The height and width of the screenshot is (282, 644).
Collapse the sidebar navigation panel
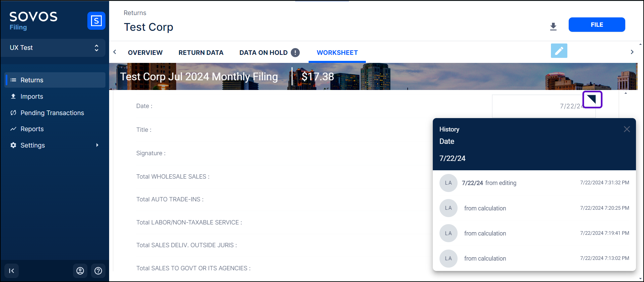click(12, 271)
